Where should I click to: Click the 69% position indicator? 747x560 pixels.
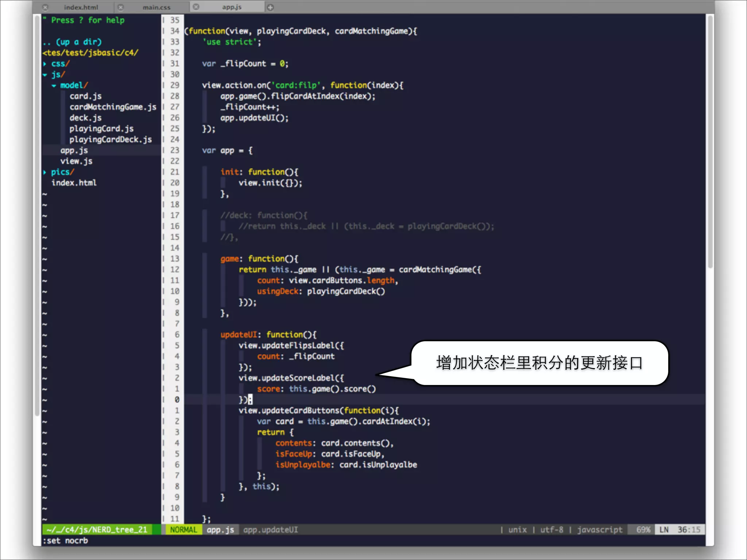click(x=643, y=530)
